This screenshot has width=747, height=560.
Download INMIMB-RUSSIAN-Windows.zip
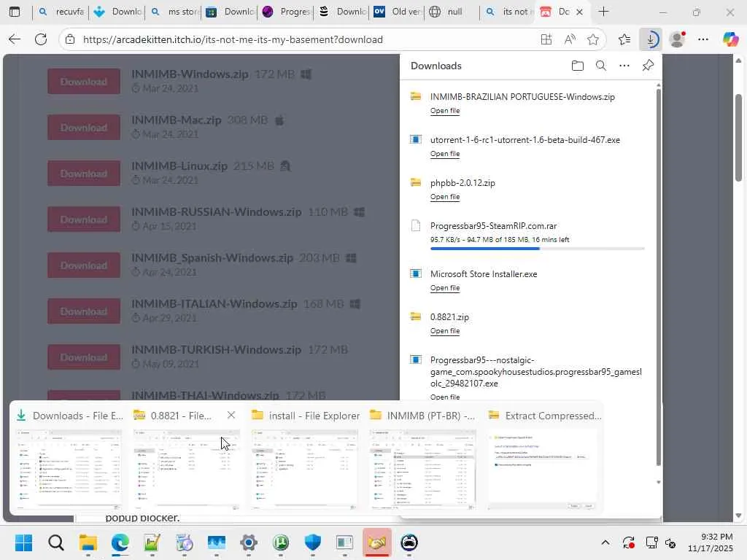[84, 219]
